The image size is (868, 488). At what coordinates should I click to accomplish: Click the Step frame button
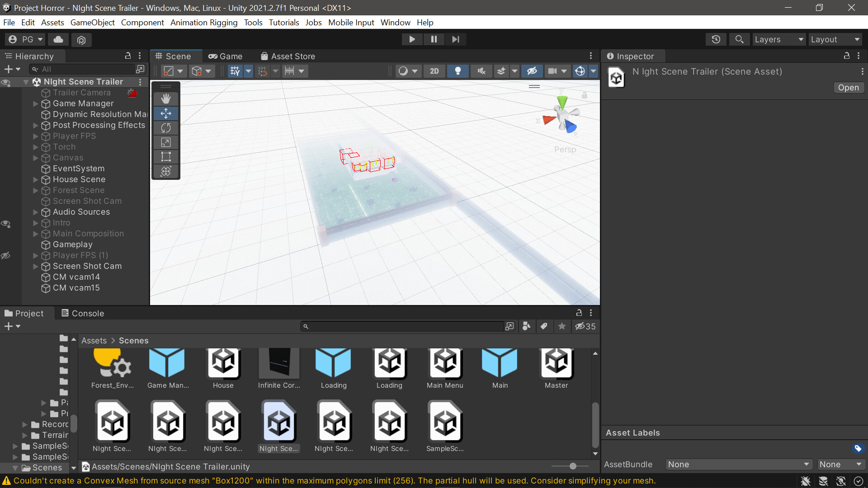[x=455, y=39]
